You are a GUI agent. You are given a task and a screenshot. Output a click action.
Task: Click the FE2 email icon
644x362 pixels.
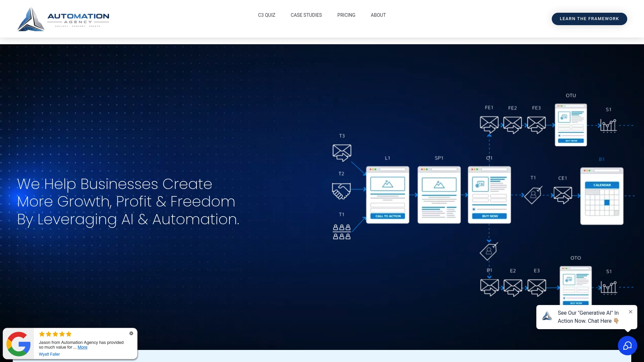point(513,125)
